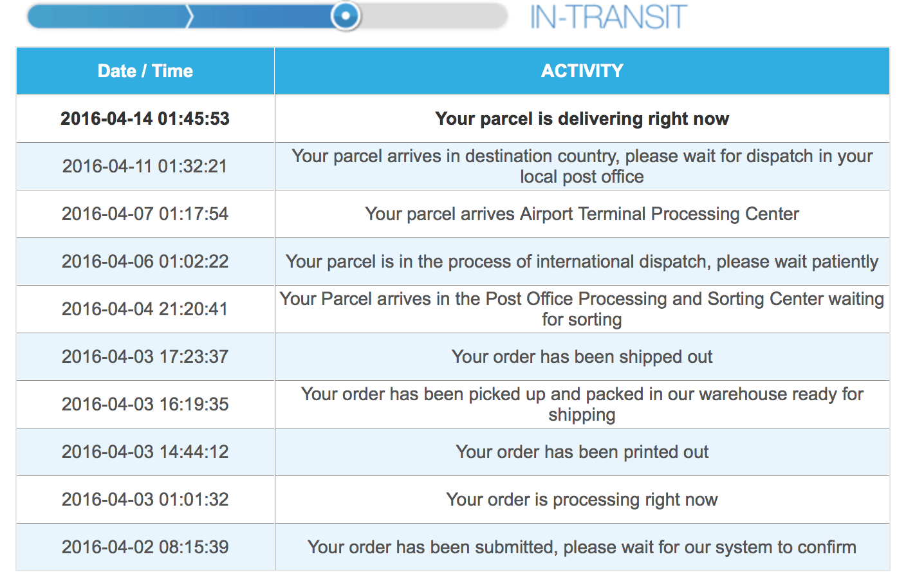Click the international dispatch activity row

(582, 261)
